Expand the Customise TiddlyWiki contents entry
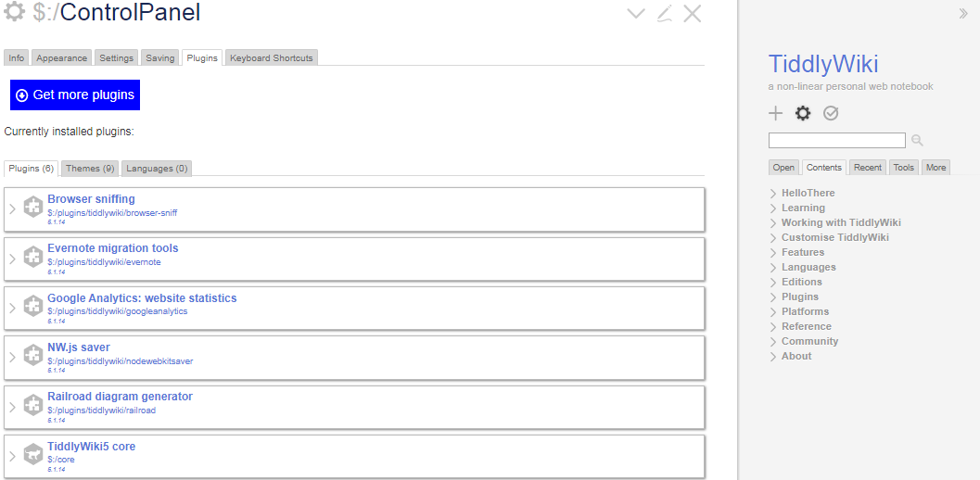 773,238
